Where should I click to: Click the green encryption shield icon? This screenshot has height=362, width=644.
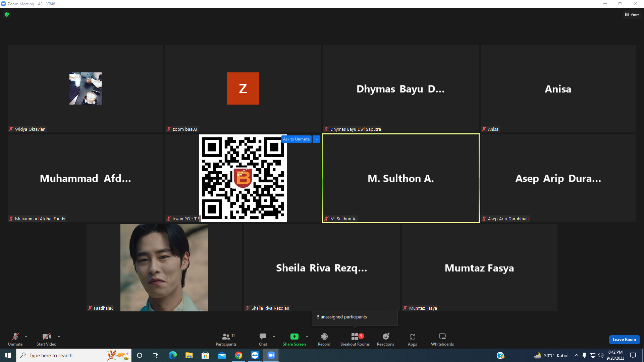7,14
